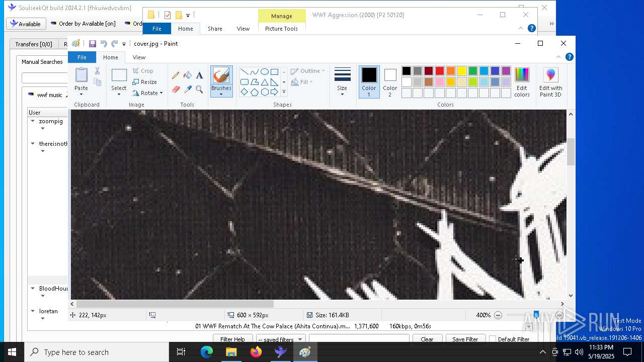Choose the Line shape
The width and height of the screenshot is (644, 362).
click(244, 71)
